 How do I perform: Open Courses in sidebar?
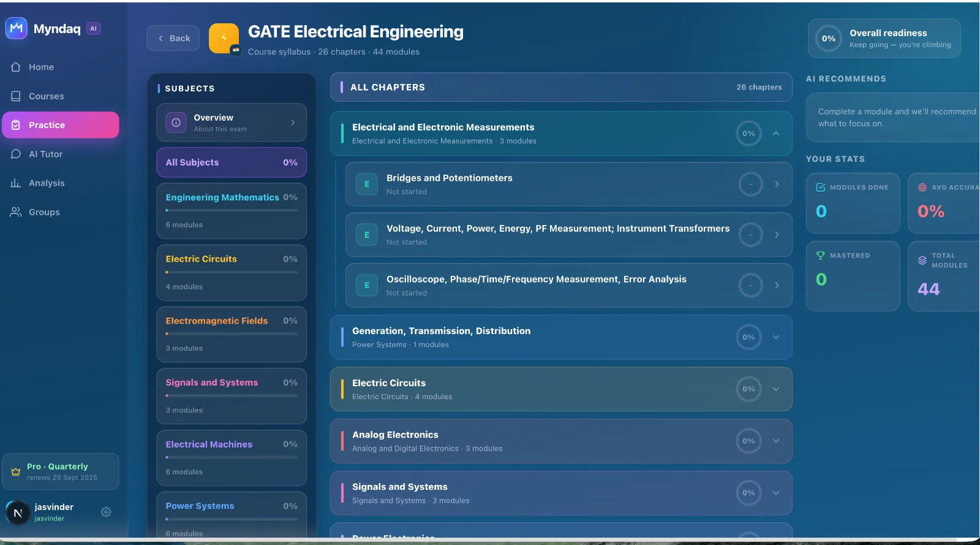(60, 96)
